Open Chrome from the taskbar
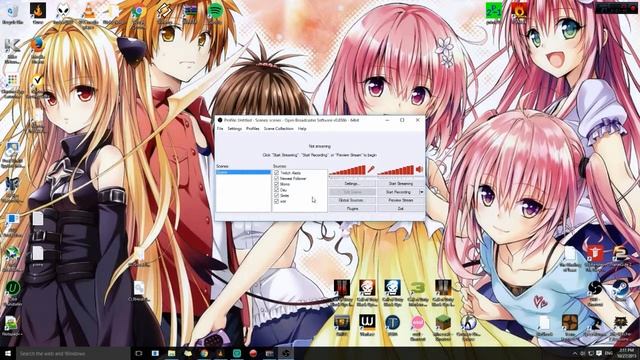The width and height of the screenshot is (640, 360). 204,353
